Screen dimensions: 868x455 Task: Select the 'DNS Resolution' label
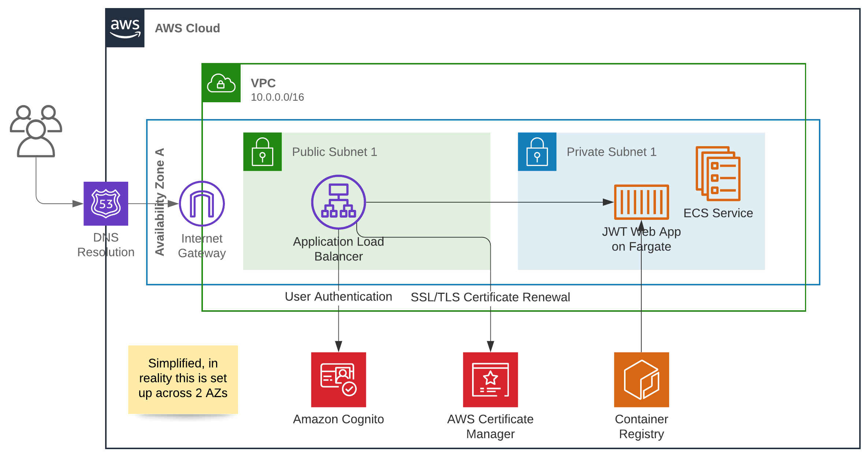click(106, 245)
